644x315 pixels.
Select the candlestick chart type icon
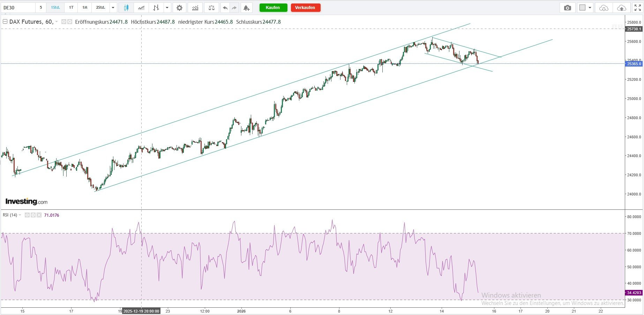click(x=126, y=8)
